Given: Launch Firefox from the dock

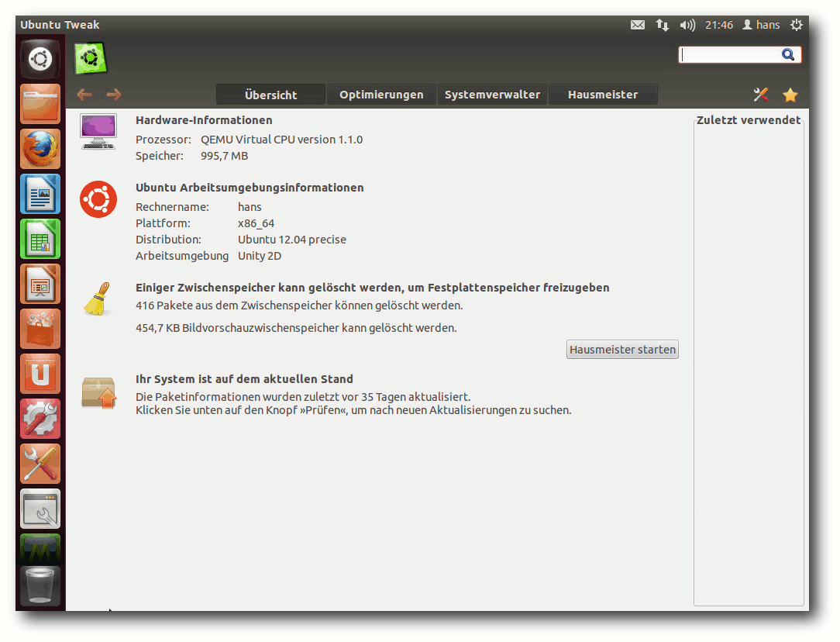Looking at the screenshot, I should (x=40, y=149).
